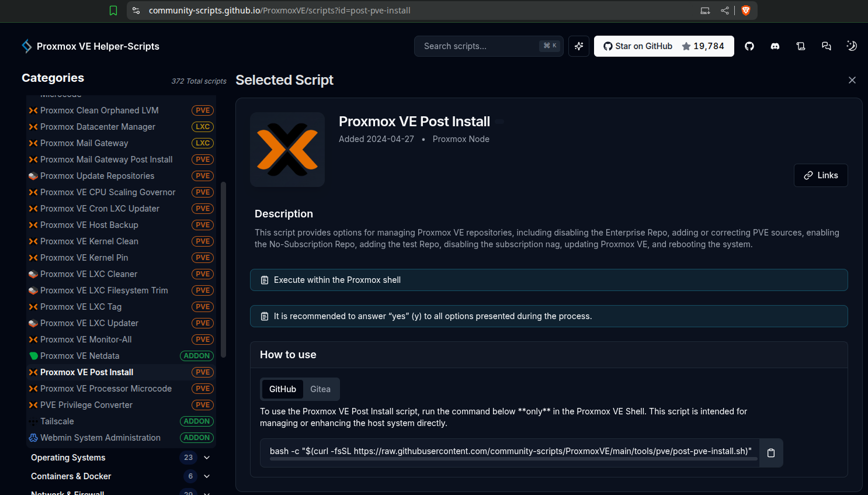Click Star on GitHub button

[664, 46]
